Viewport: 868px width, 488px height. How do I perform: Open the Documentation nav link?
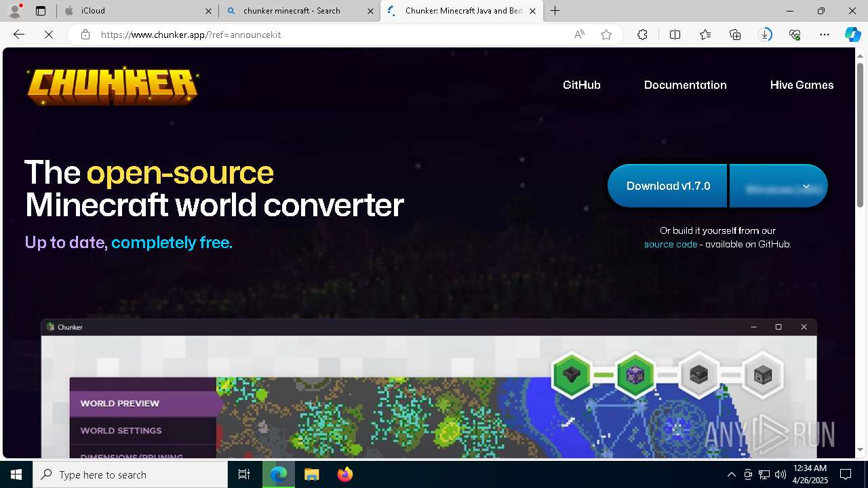(685, 85)
